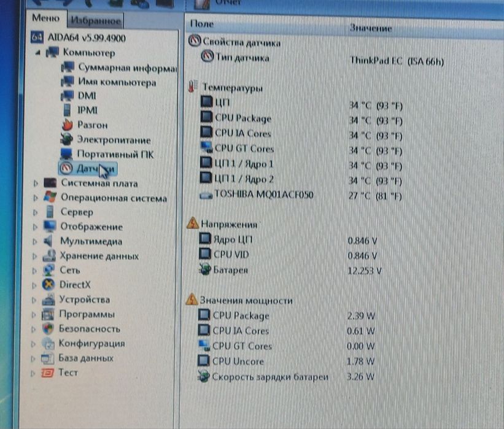Click the Мультимедиа speaker icon
Viewport: 504px width, 429px height.
[48, 241]
